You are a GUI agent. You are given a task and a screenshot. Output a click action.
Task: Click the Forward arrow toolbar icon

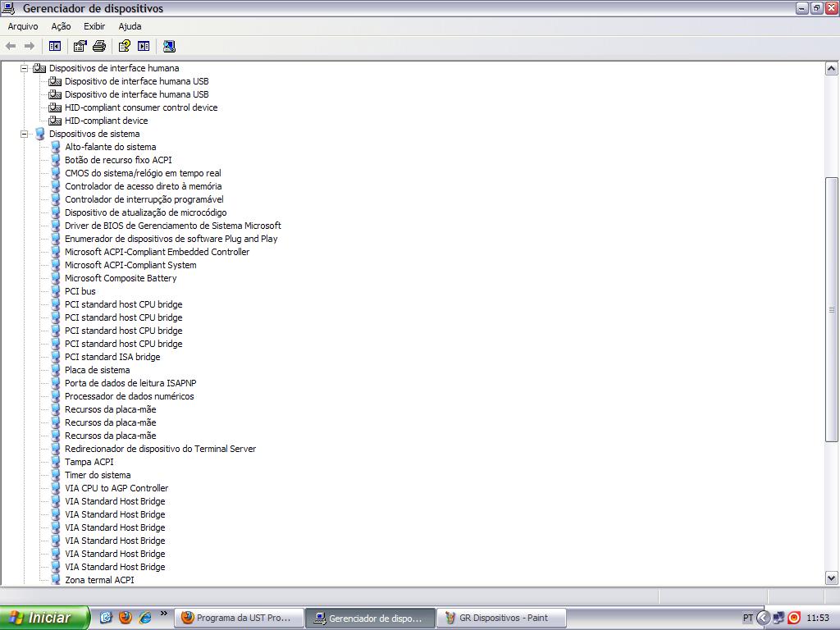point(30,46)
